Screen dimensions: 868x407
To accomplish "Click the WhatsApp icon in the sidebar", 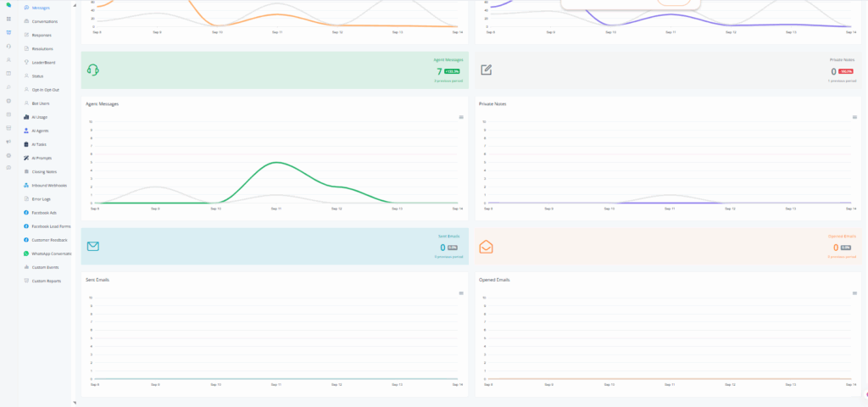I will [x=26, y=254].
